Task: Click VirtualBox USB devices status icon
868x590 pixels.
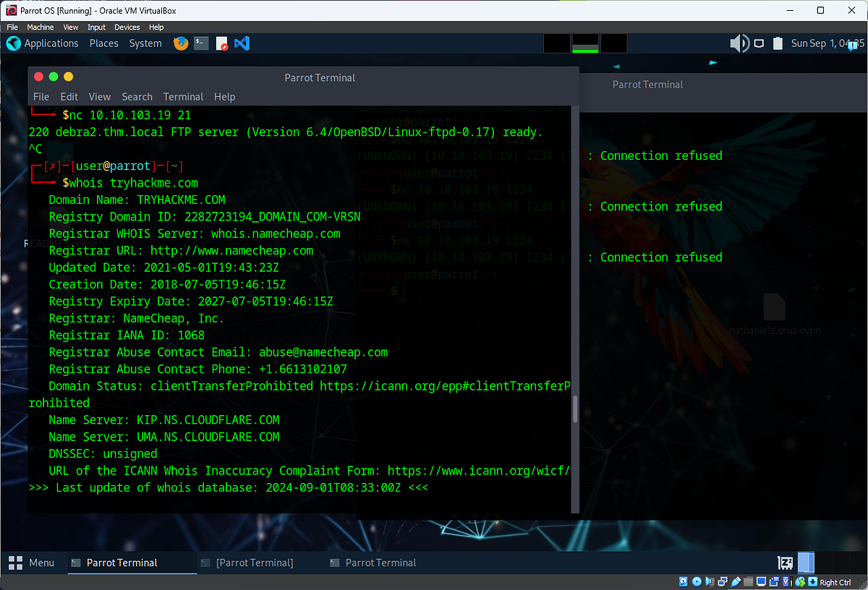Action: click(x=736, y=582)
